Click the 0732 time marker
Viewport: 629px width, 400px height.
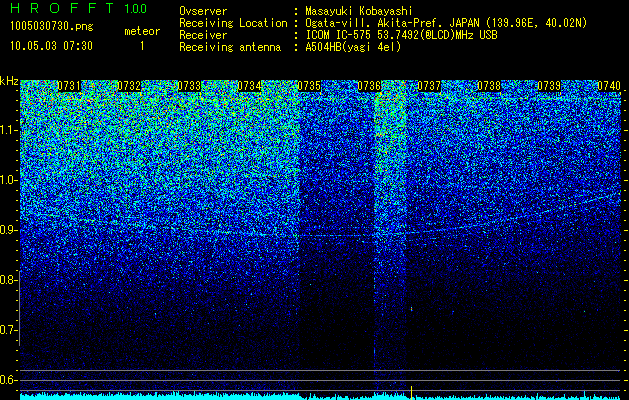pos(129,86)
